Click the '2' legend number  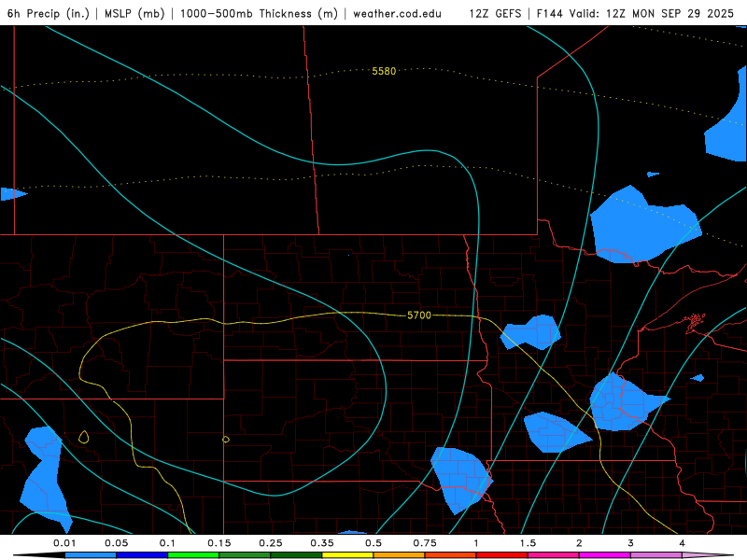point(579,543)
